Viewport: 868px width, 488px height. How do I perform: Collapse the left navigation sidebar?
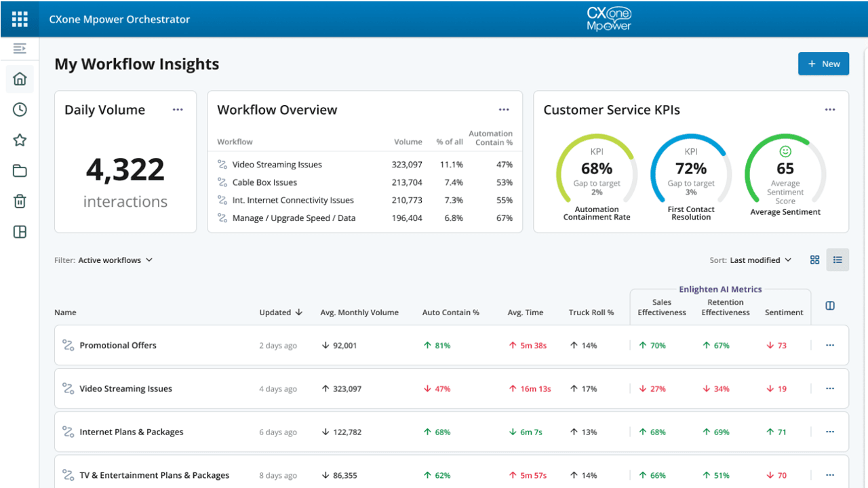pos(19,48)
